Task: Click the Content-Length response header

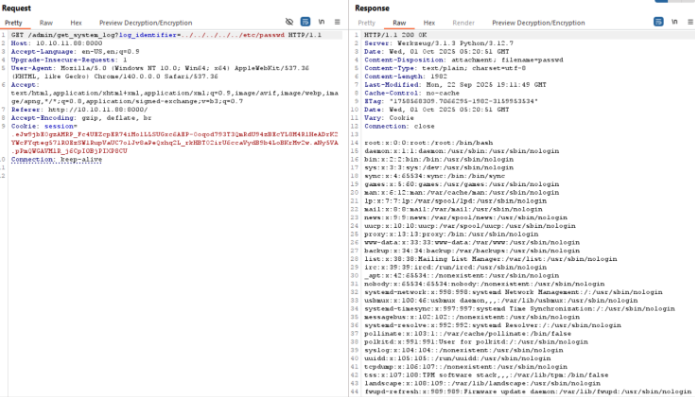Action: 406,76
